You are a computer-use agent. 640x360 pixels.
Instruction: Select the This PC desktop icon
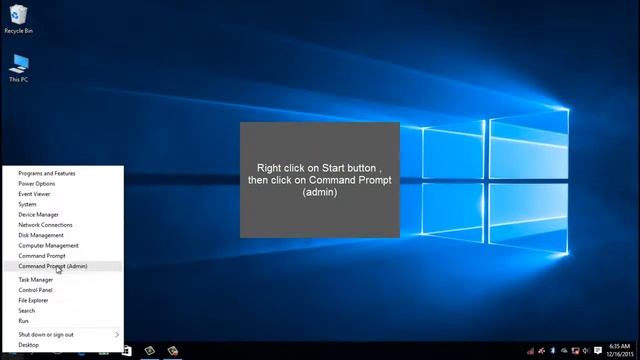(x=18, y=68)
